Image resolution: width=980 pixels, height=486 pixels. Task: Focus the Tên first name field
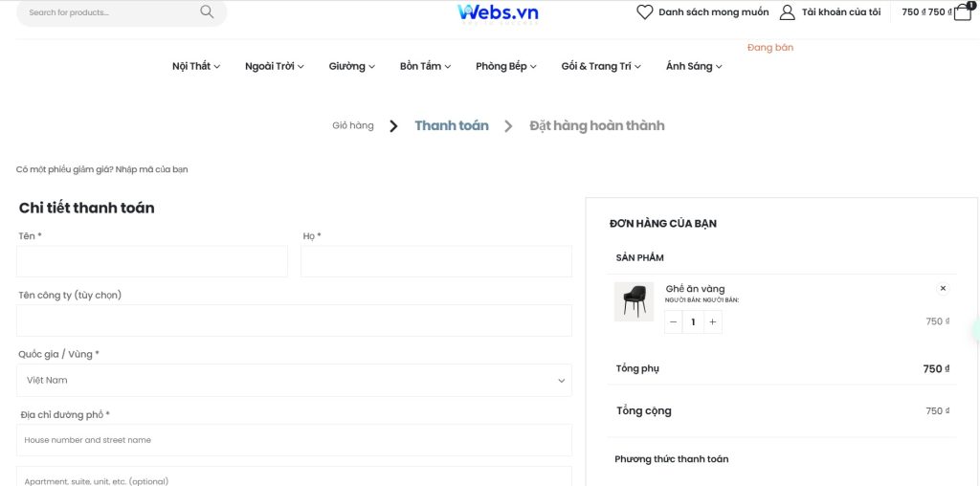(152, 261)
